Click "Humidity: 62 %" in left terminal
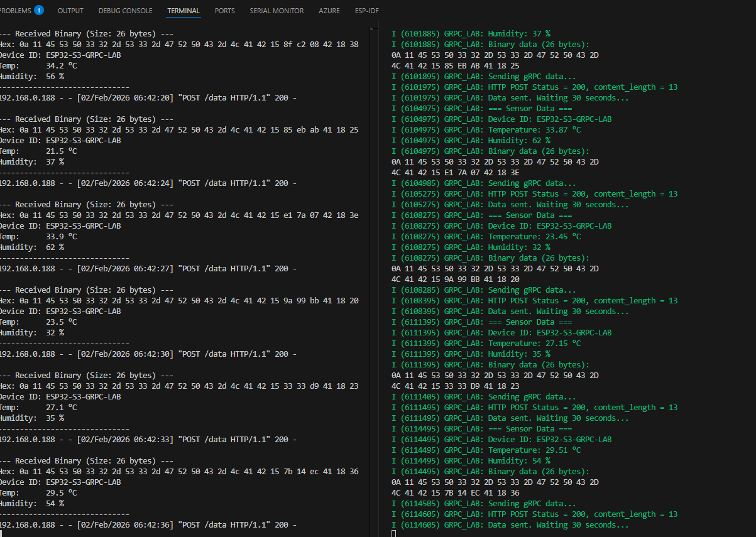Screen dimensions: 756x537 tap(32, 247)
